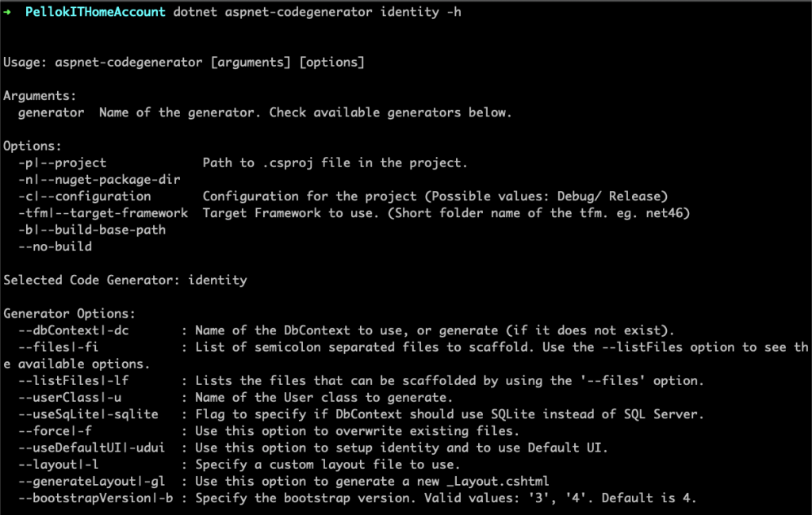Click the PellokITHomeAccount directory name

95,12
